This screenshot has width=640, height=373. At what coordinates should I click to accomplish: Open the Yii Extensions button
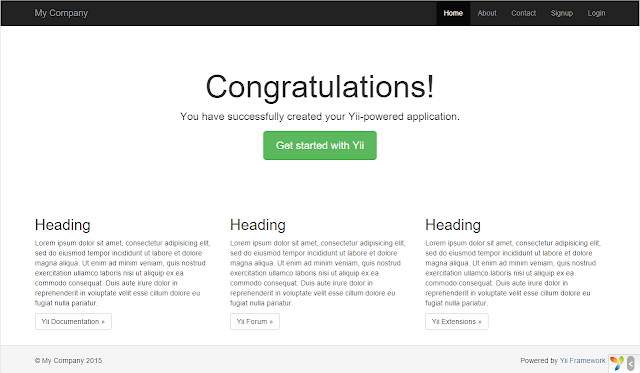click(457, 322)
